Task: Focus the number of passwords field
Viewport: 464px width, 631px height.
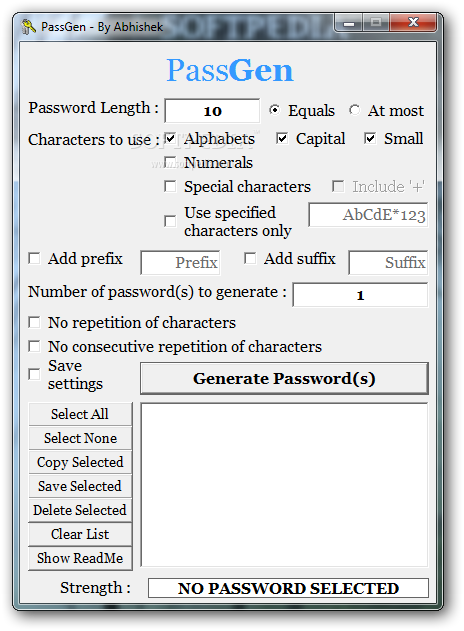Action: pyautogui.click(x=360, y=295)
